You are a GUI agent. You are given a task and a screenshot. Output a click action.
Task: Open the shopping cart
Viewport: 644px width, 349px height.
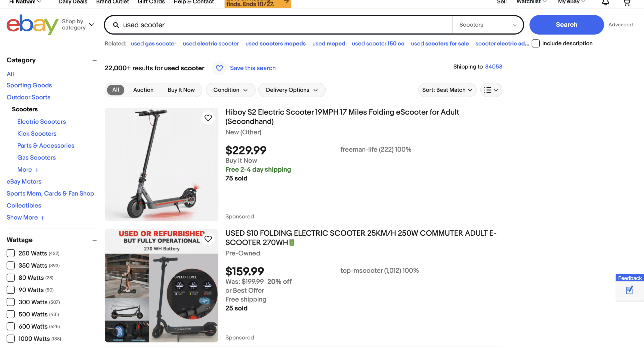pyautogui.click(x=627, y=3)
